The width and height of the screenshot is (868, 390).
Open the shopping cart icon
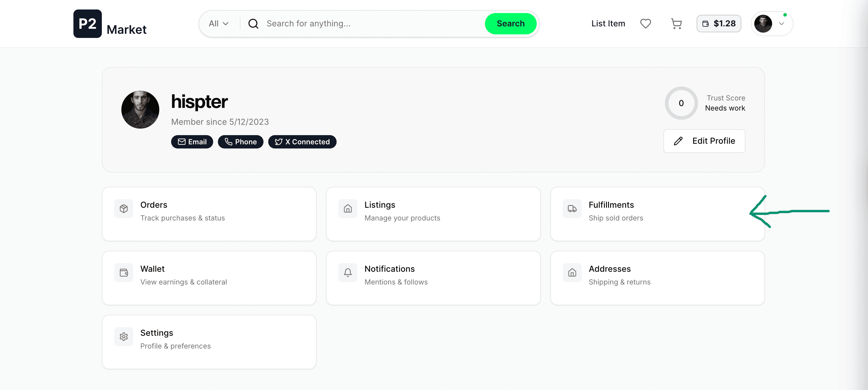tap(676, 24)
